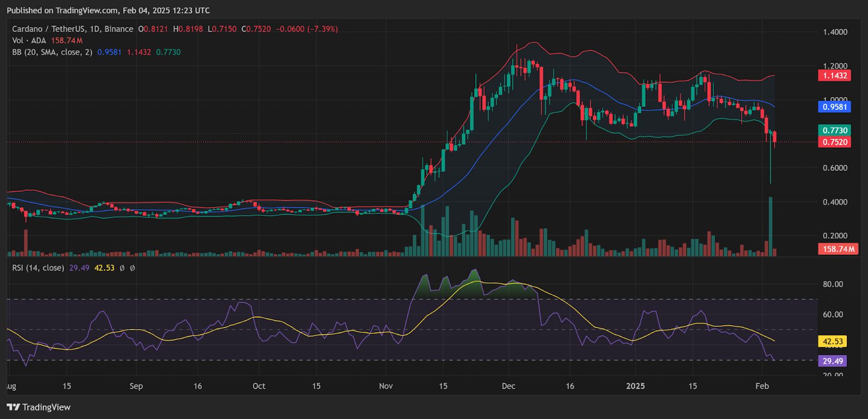Screen dimensions: 868x419
Task: Select the Cardano / TetherUS symbol title
Action: [73, 29]
